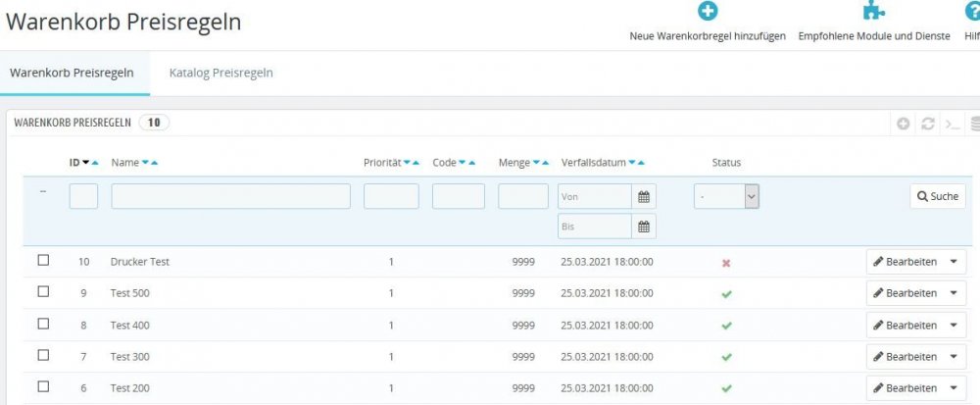Click the 'Test 200' name cell
Viewport: 980px width, 405px height.
click(x=130, y=388)
